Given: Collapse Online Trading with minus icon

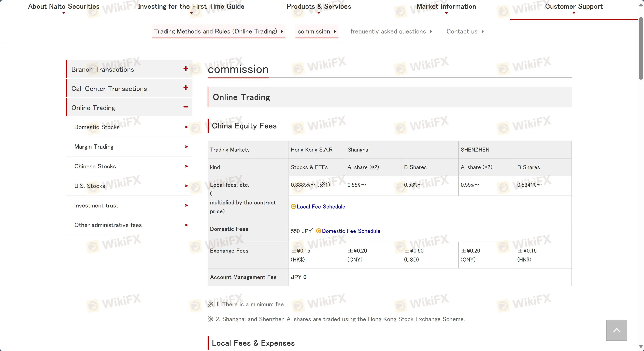Looking at the screenshot, I should [x=185, y=107].
